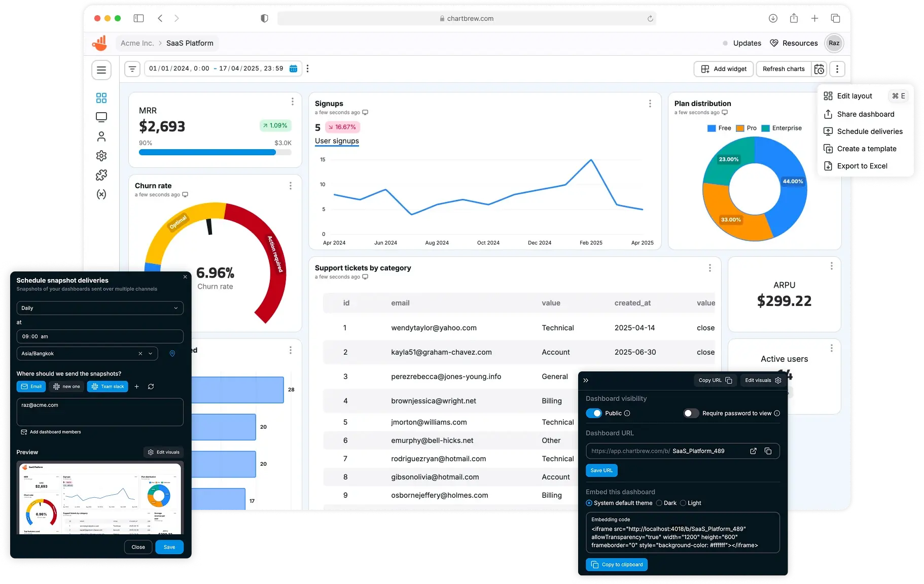Select the team members icon in sidebar

[101, 136]
